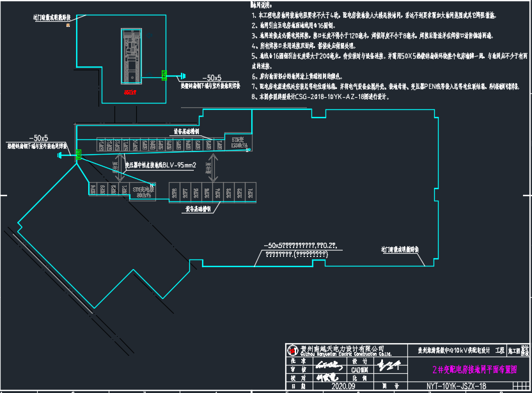Click the 工程 text in the title block
532x393 pixels.
tap(500, 350)
